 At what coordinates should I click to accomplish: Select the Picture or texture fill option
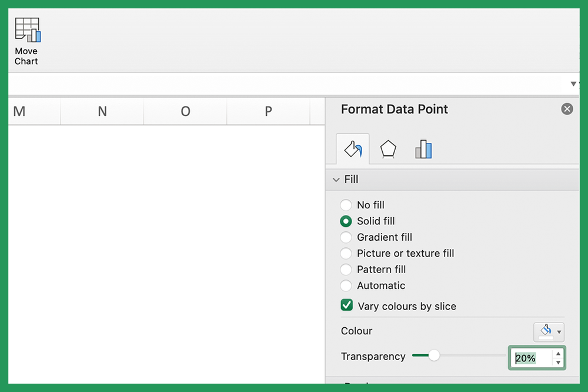(x=346, y=253)
